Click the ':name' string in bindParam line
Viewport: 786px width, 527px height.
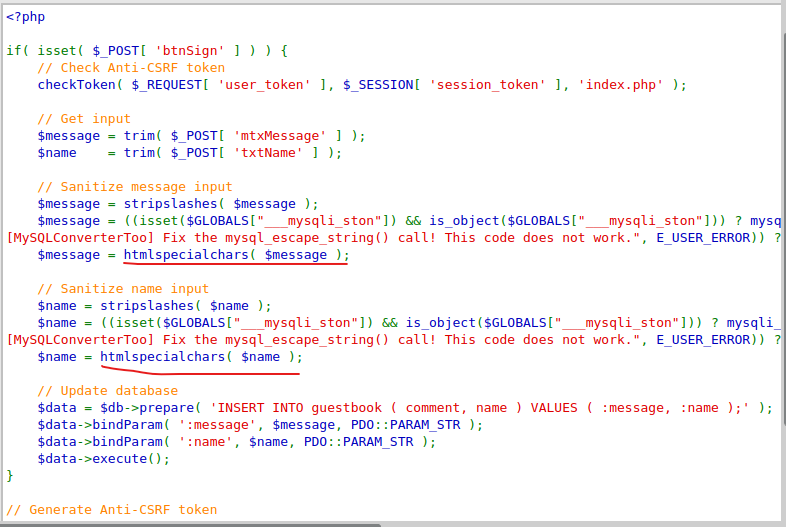[206, 442]
